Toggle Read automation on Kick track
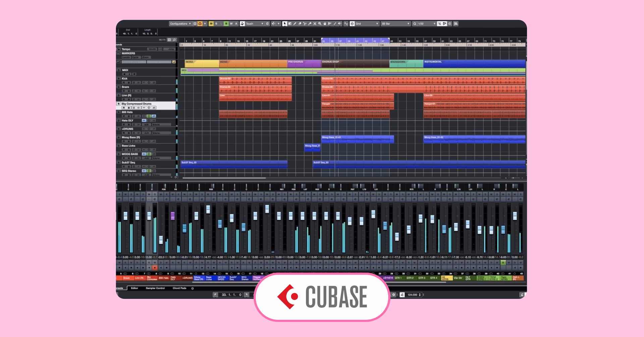 coord(124,82)
